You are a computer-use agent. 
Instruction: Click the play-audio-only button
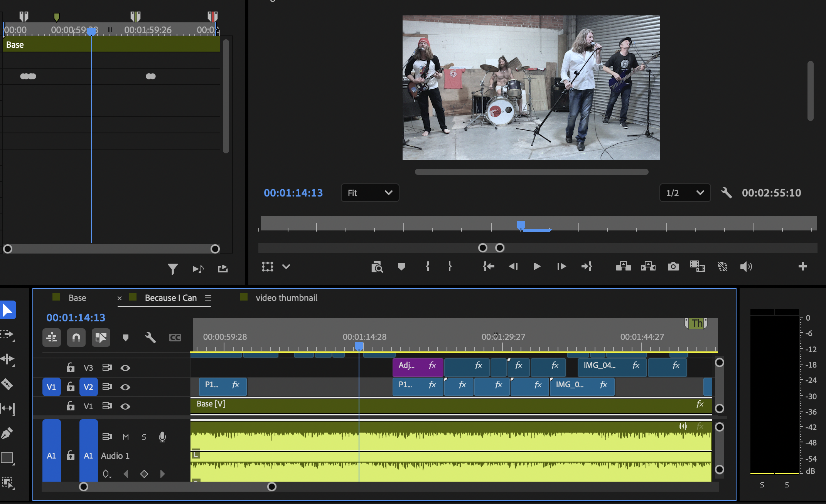click(198, 269)
